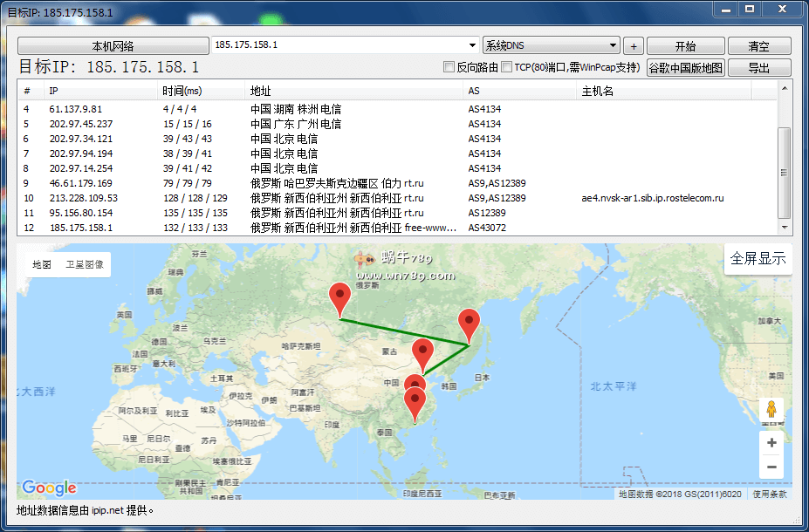Viewport: 809px width, 532px height.
Task: Open 全屏显示 fullscreen map
Action: (758, 259)
